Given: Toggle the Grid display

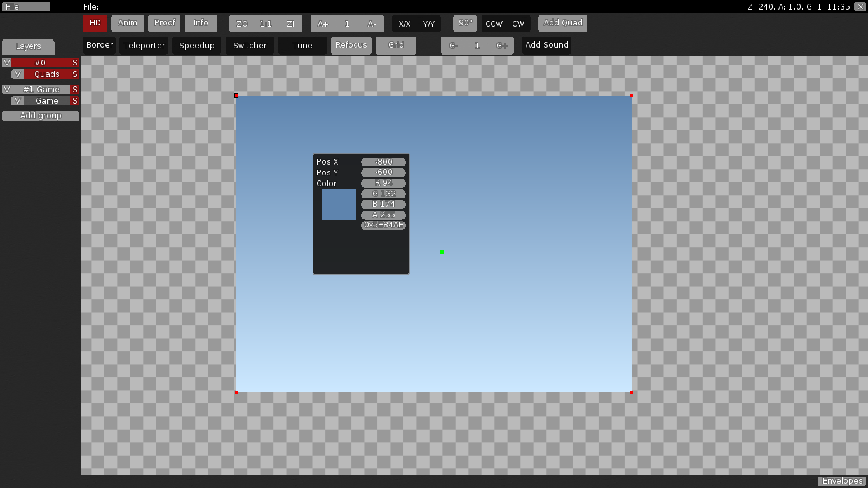Looking at the screenshot, I should tap(395, 45).
